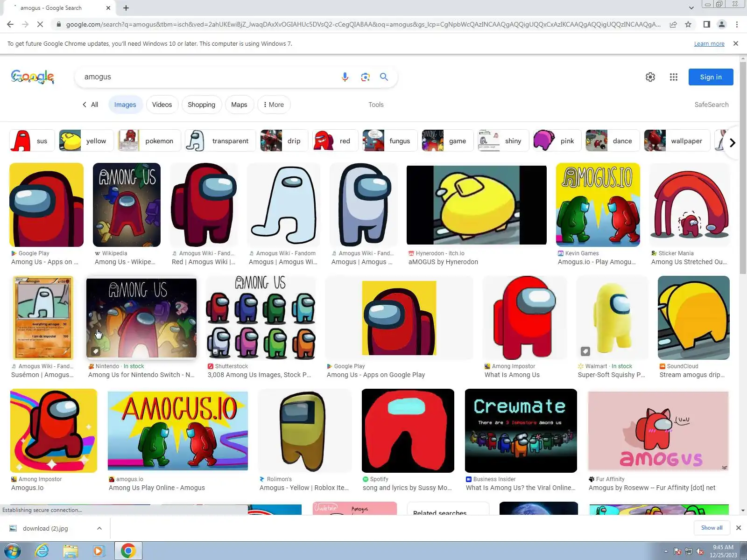Bookmark this page with the star
747x560 pixels.
[x=688, y=24]
